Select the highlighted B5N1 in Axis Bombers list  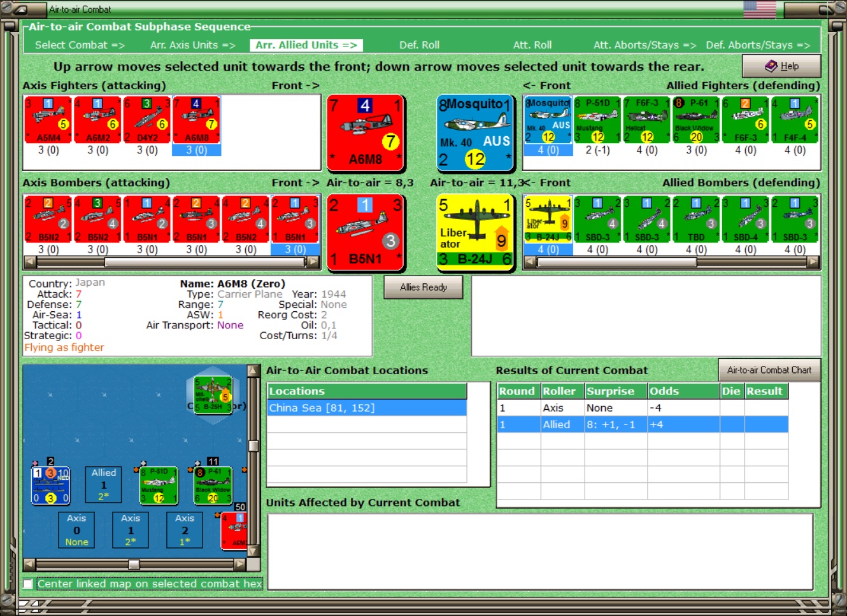point(295,219)
